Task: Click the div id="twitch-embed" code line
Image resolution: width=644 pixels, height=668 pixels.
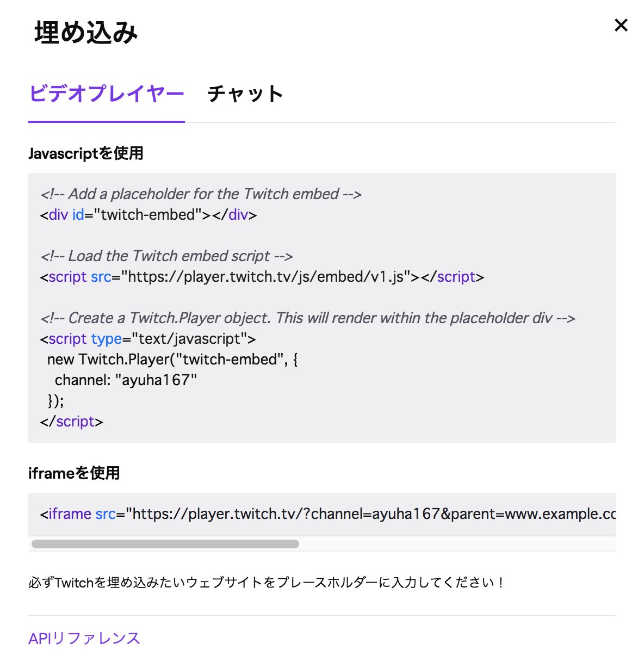Action: [x=148, y=215]
